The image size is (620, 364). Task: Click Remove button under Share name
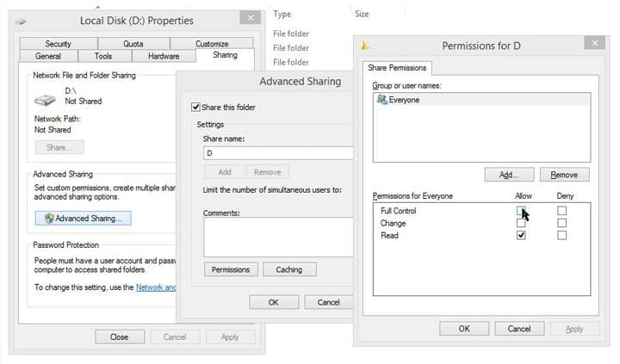point(268,172)
